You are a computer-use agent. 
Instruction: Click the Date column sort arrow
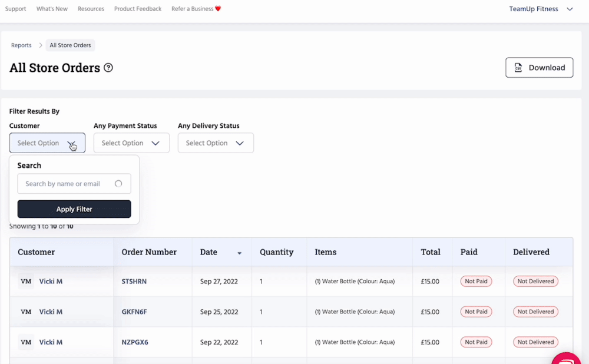point(239,253)
